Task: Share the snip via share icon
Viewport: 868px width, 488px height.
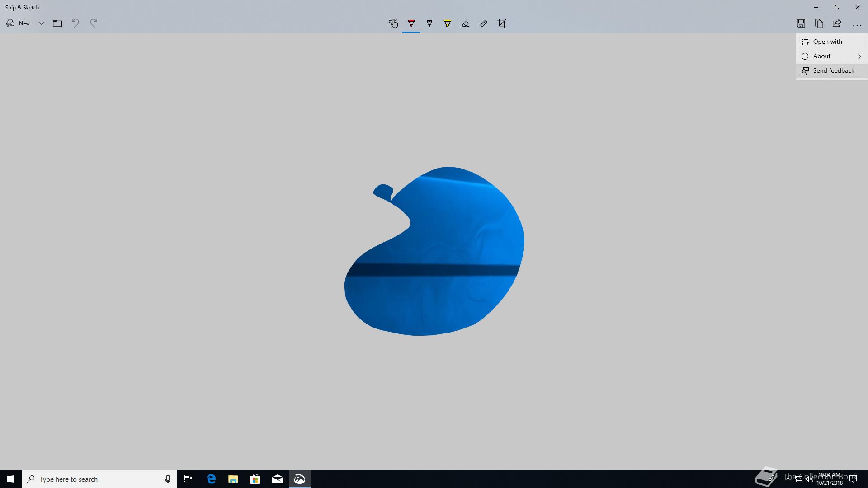Action: click(x=837, y=23)
